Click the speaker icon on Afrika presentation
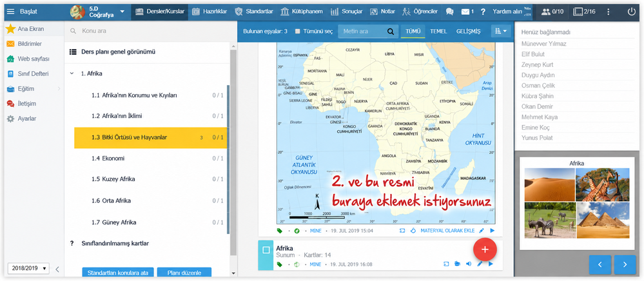This screenshot has height=281, width=644. tap(468, 264)
